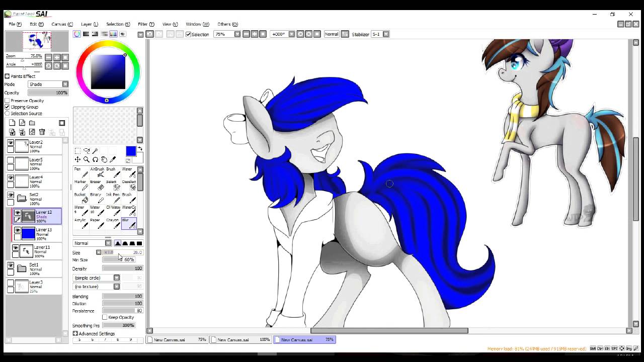Open the brush blend mode Normal dropdown
The image size is (644, 362).
tap(93, 243)
